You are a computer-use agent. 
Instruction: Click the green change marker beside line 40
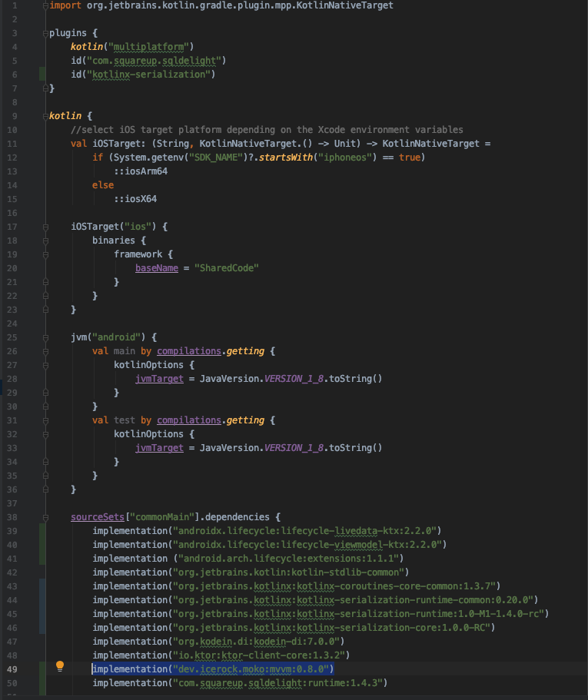point(42,545)
